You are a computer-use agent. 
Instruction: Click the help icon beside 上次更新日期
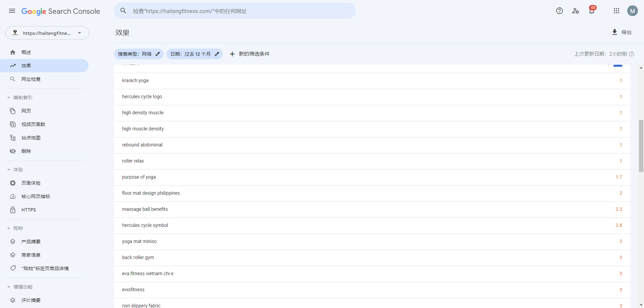pyautogui.click(x=632, y=54)
